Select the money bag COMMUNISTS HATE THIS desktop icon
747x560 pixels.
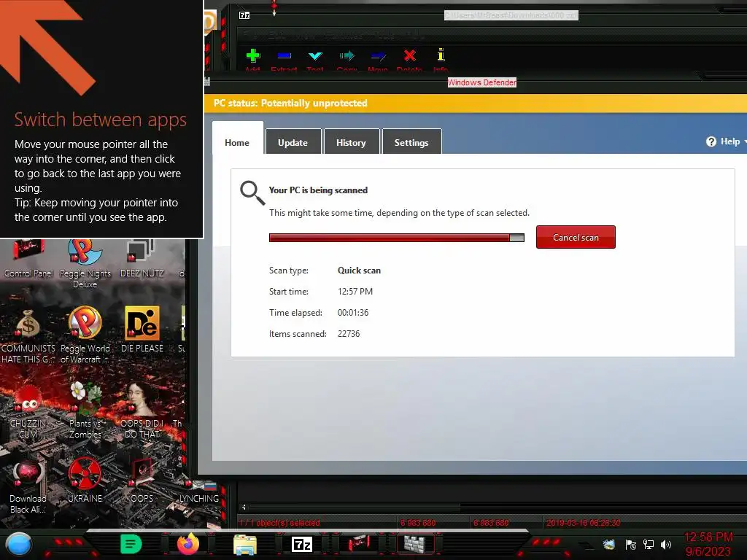(28, 335)
